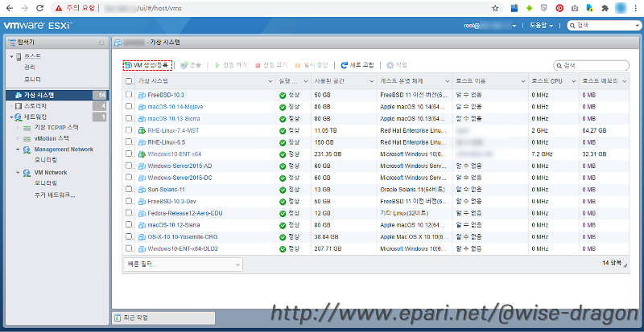Open the browser extensions puzzle icon
The height and width of the screenshot is (332, 644).
pyautogui.click(x=605, y=8)
